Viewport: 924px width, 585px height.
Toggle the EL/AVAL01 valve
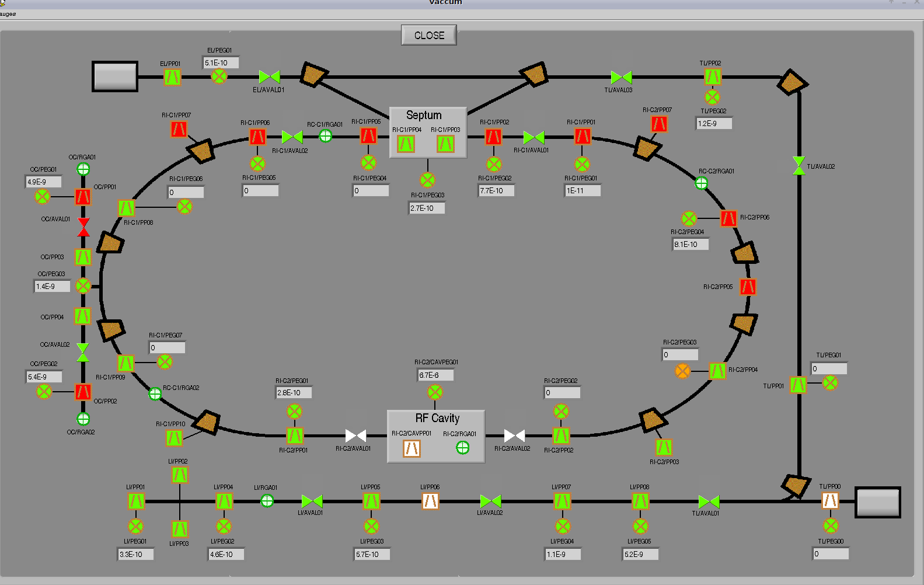(269, 76)
